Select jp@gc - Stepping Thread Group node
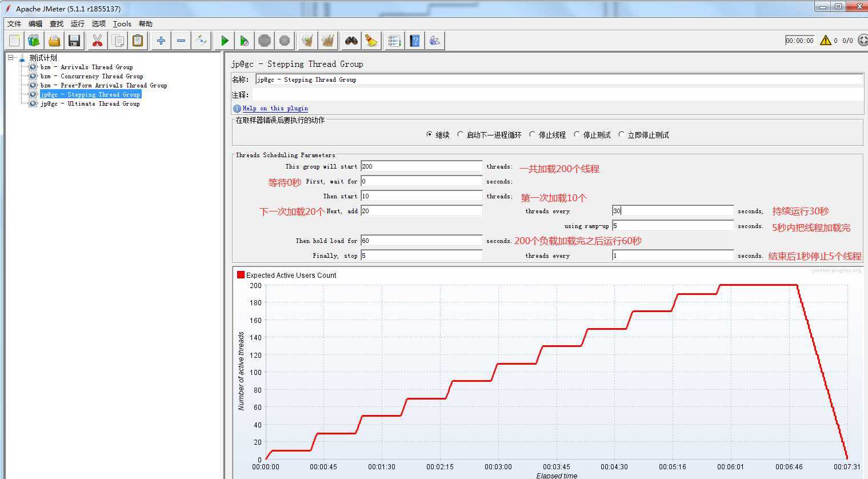The width and height of the screenshot is (868, 479). coord(90,94)
